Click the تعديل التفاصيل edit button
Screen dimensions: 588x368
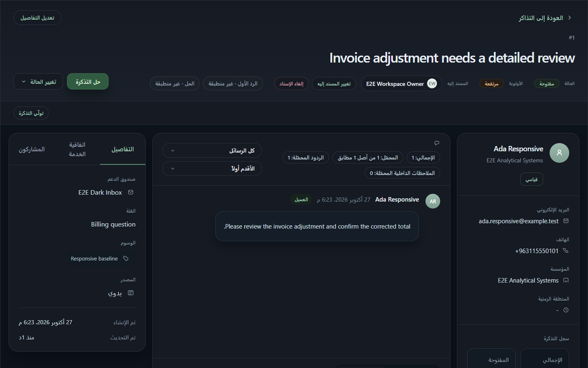[37, 18]
